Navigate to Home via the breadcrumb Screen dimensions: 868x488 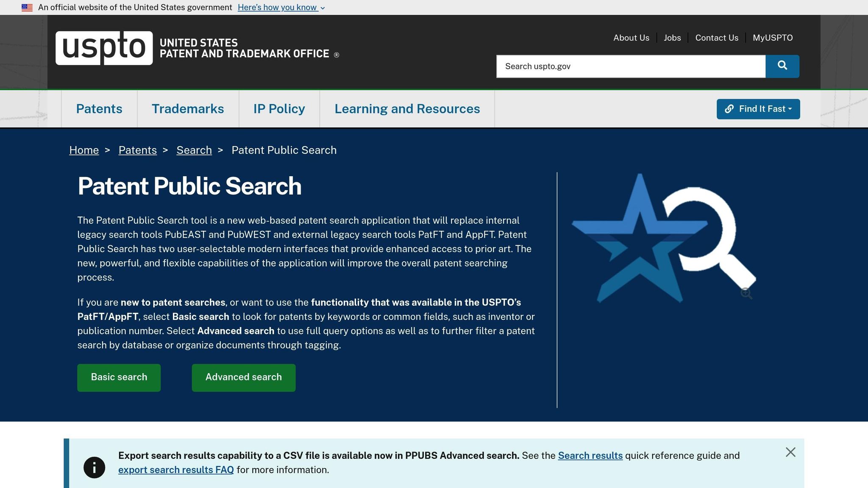(83, 150)
